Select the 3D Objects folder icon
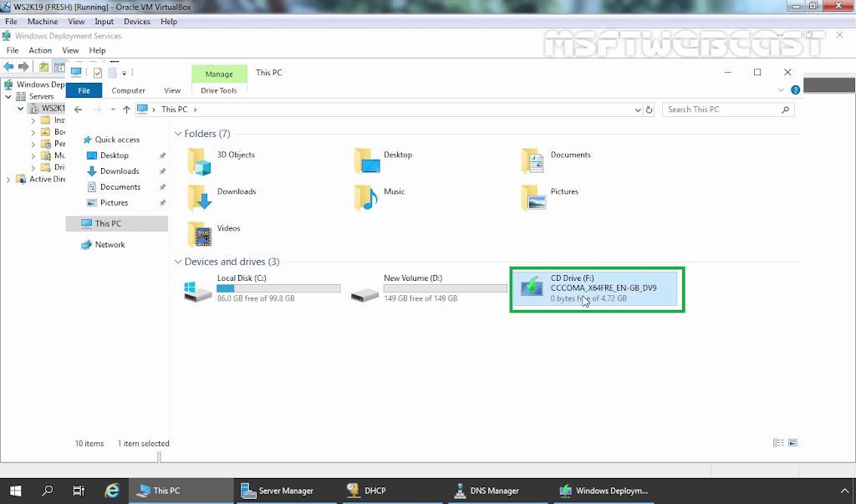Viewport: 856px width, 504px height. [x=199, y=161]
